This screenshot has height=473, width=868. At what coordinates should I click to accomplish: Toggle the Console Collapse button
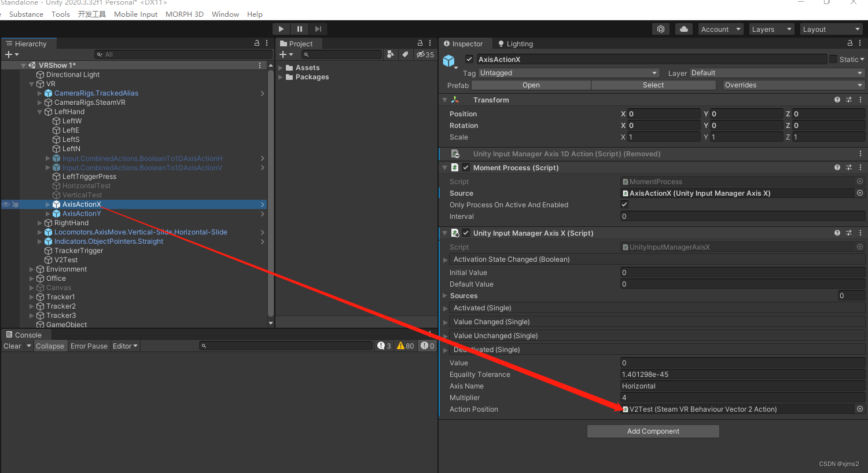(x=50, y=346)
